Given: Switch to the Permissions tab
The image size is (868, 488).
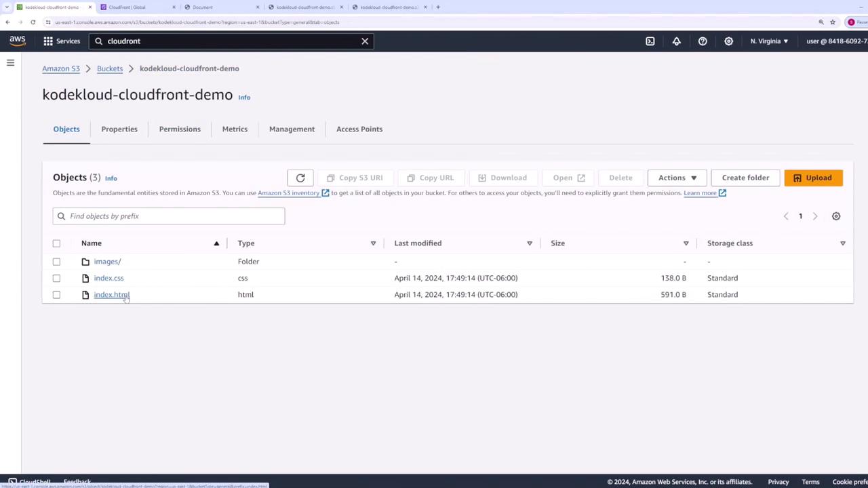Looking at the screenshot, I should pyautogui.click(x=180, y=129).
